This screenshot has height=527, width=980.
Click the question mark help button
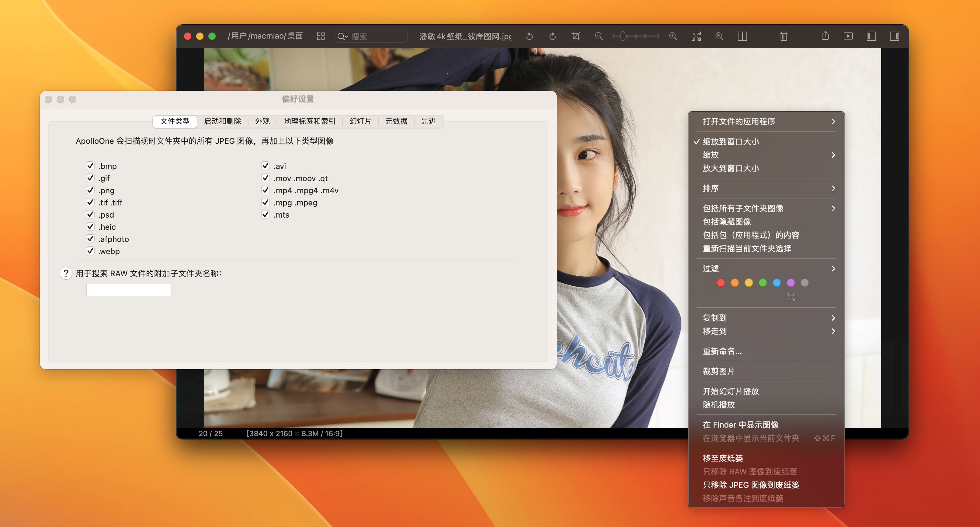pos(66,273)
